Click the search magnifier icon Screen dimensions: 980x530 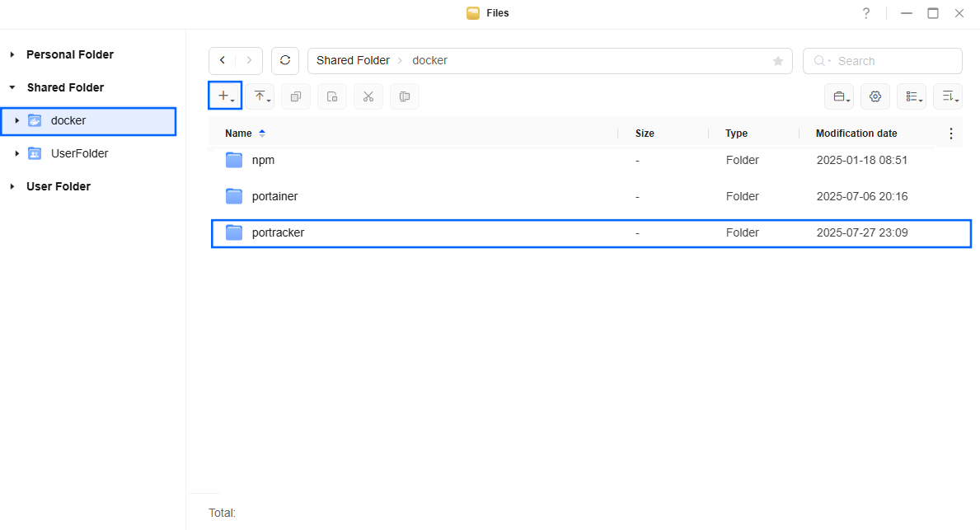click(x=818, y=61)
